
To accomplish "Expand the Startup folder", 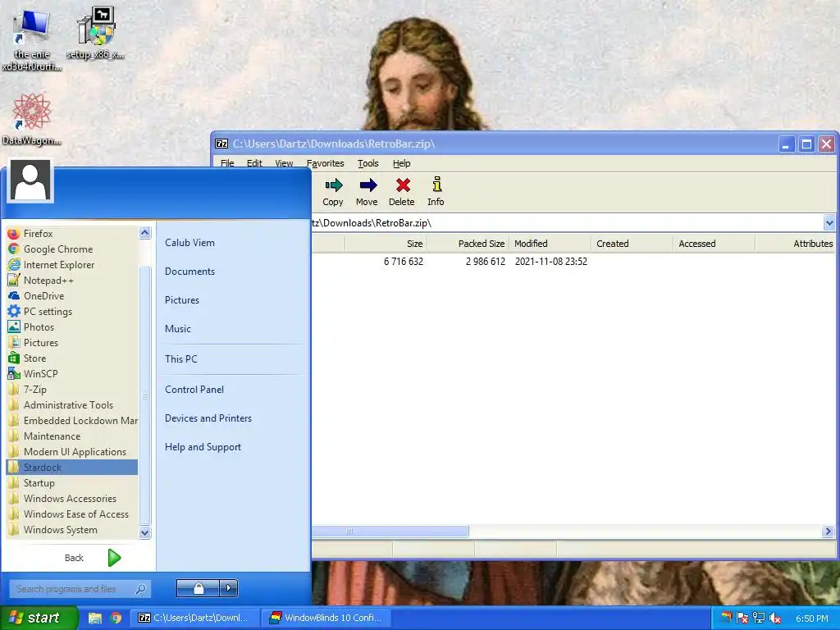I will tap(72, 482).
